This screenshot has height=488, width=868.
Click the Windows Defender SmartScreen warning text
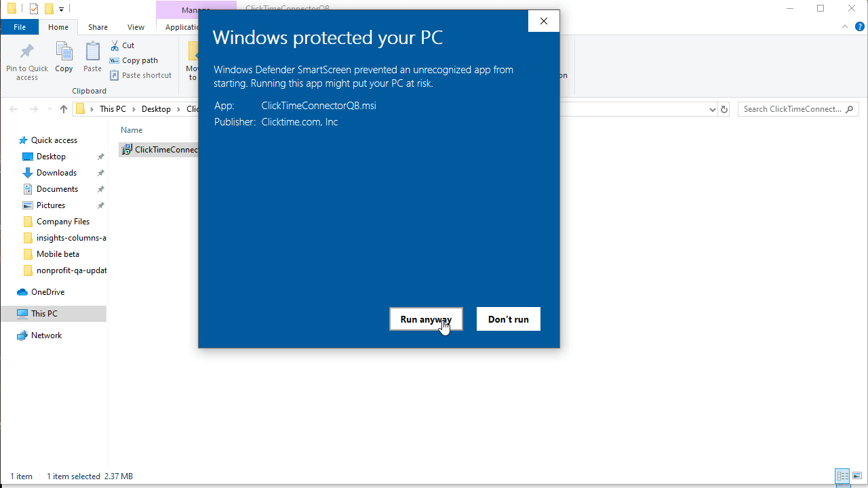click(x=363, y=77)
